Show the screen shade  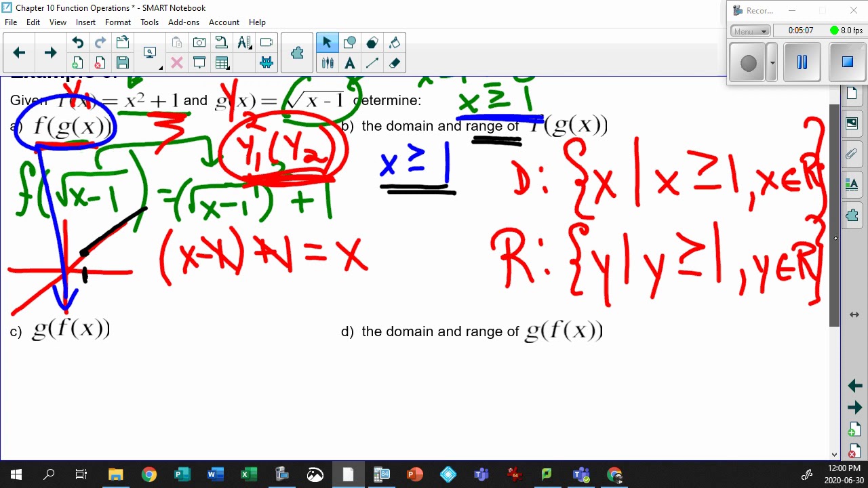(x=199, y=63)
